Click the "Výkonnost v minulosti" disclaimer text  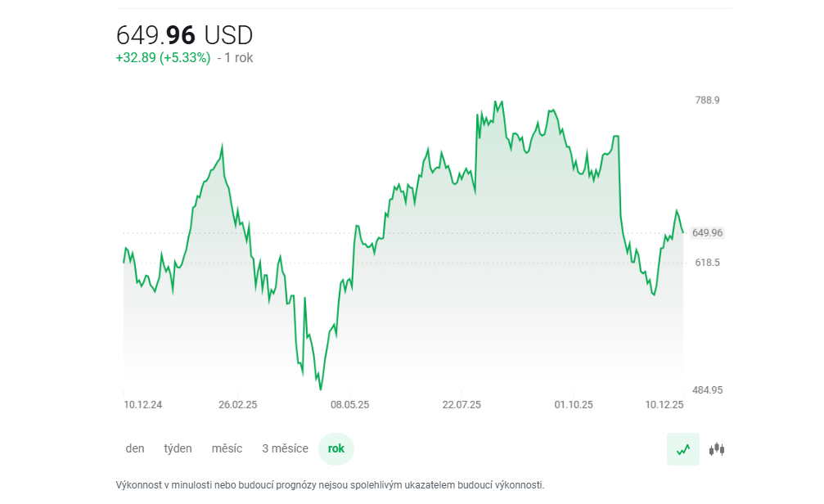pos(330,484)
